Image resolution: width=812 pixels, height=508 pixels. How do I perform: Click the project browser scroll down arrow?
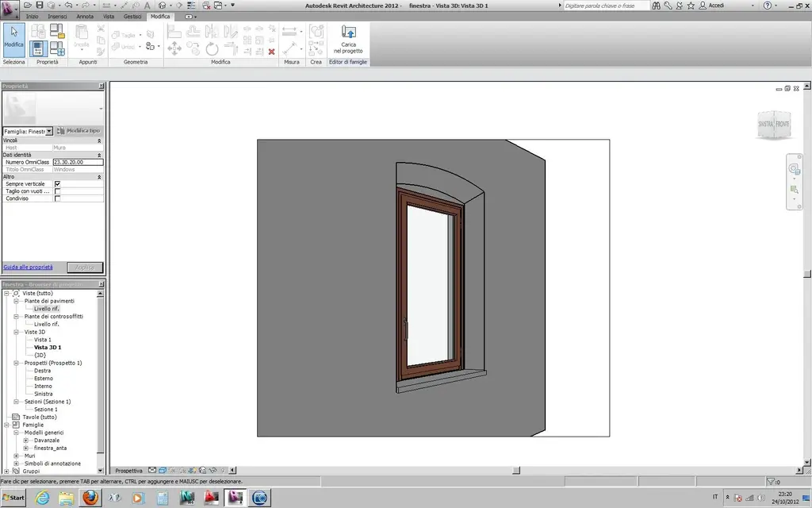100,471
